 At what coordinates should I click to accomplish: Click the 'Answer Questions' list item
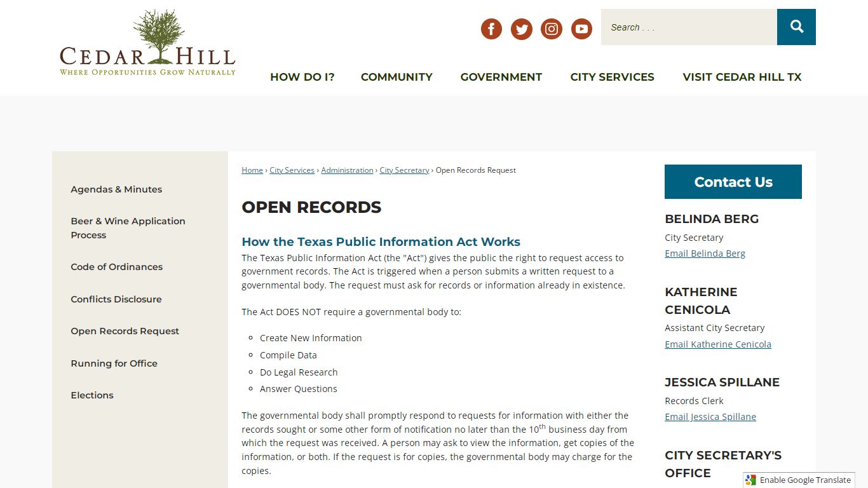click(299, 389)
